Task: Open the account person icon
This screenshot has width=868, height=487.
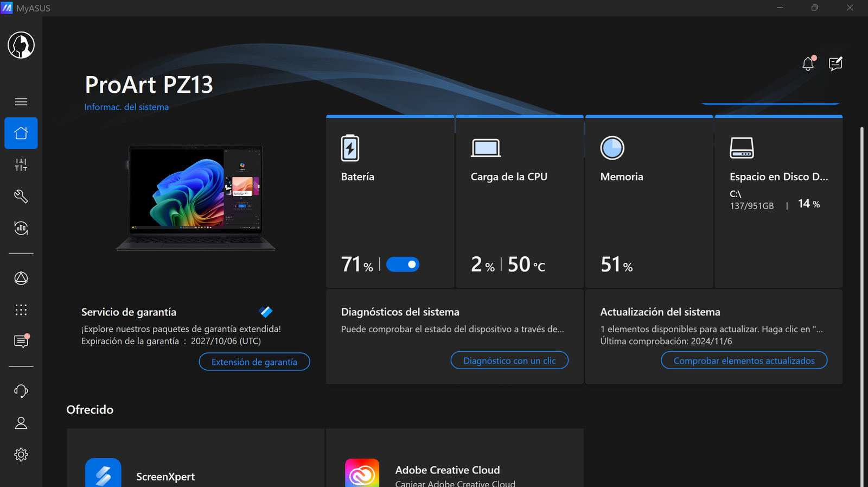Action: [21, 423]
